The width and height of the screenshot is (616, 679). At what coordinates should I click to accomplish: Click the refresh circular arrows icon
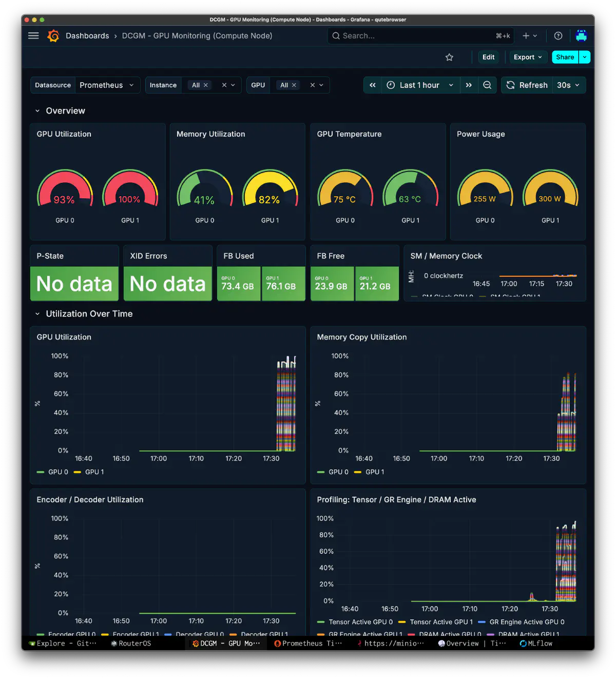(510, 85)
